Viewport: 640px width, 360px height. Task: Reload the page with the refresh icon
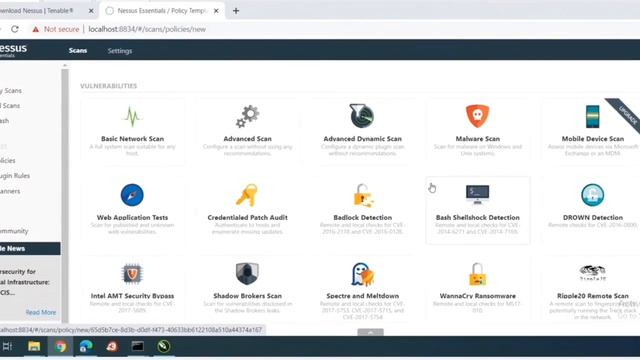coord(15,29)
